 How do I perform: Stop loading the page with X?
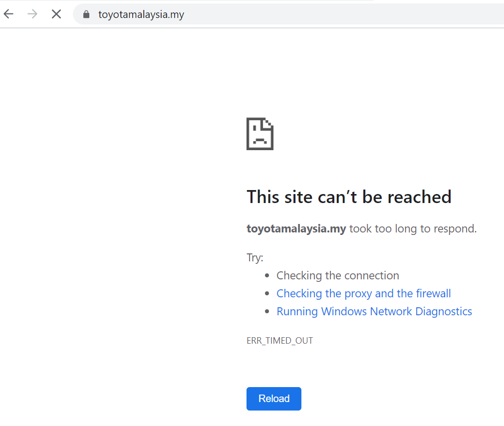tap(56, 14)
